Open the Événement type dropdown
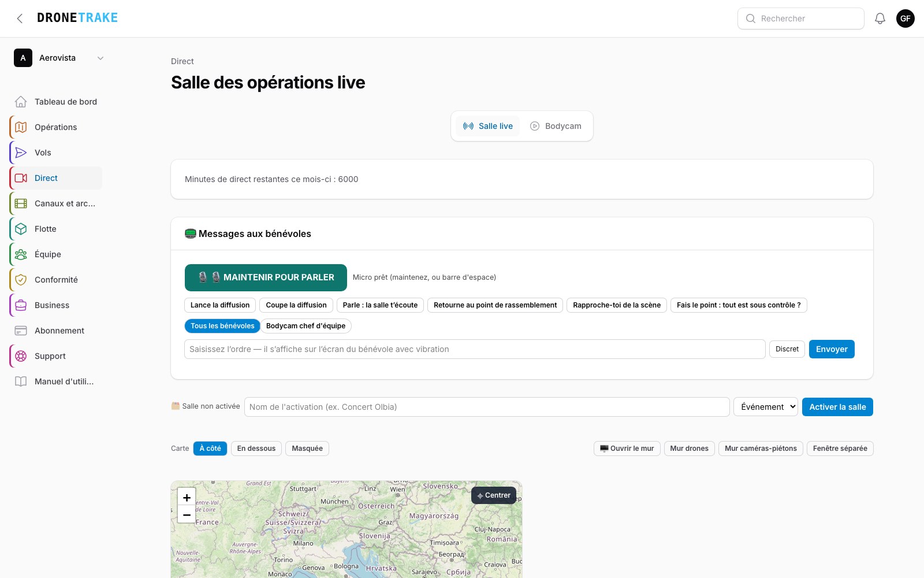924x578 pixels. [766, 407]
